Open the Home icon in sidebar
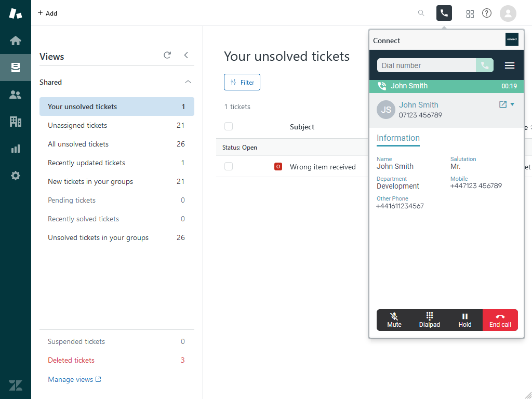The image size is (532, 399). [x=16, y=41]
